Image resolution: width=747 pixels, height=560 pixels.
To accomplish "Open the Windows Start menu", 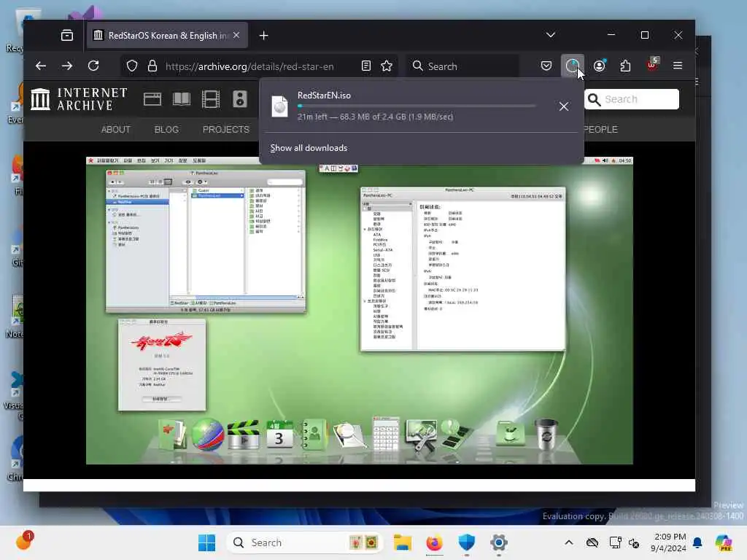I will tap(206, 542).
